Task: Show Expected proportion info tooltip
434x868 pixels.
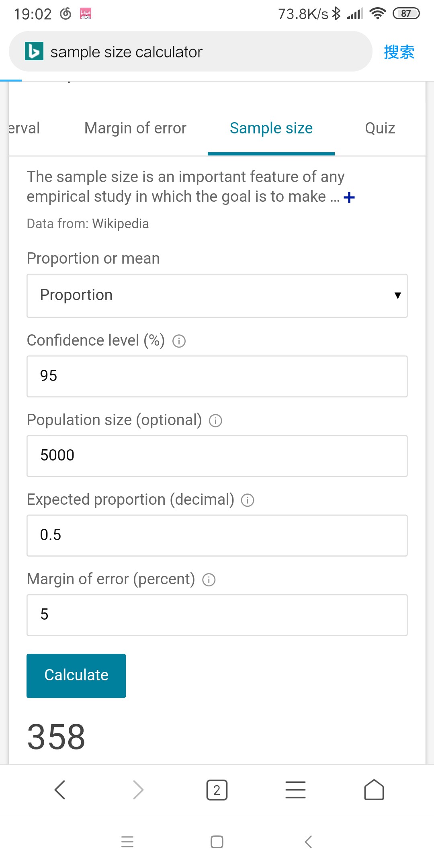Action: 248,500
